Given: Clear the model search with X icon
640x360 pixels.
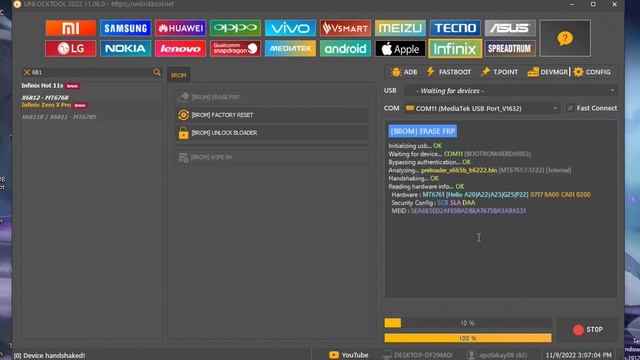Looking at the screenshot, I should pyautogui.click(x=27, y=72).
